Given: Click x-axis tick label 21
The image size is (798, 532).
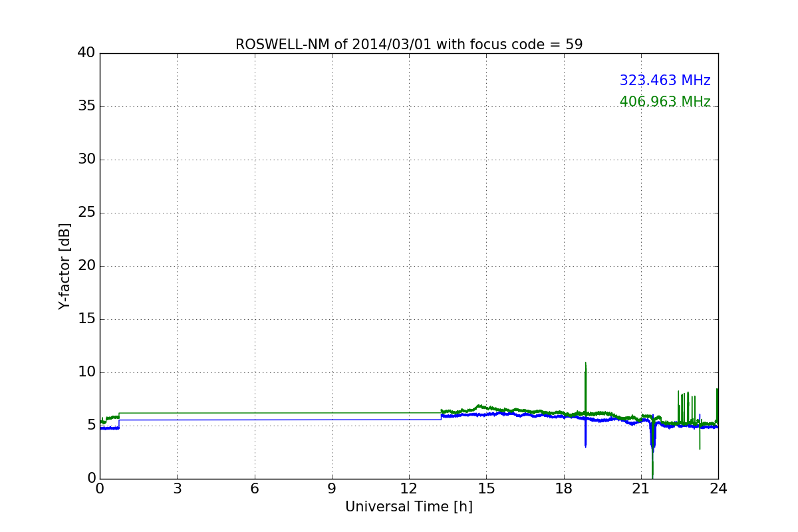Looking at the screenshot, I should [x=641, y=489].
